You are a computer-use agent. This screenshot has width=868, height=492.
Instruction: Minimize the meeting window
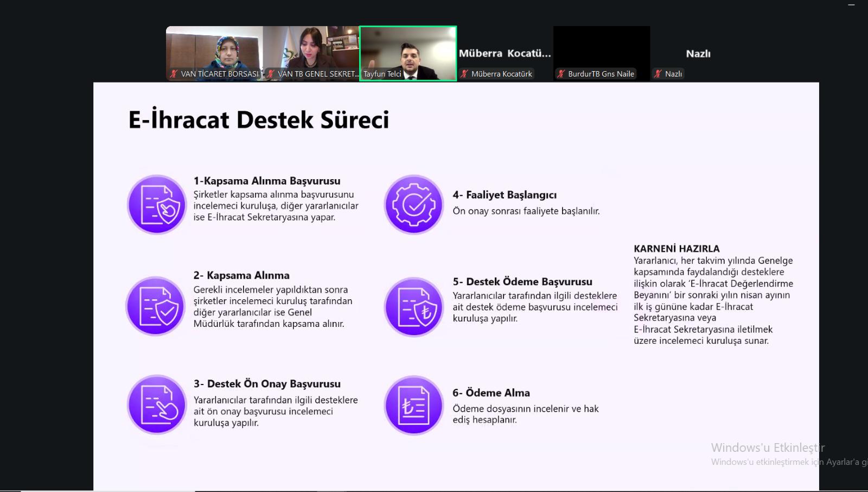click(851, 5)
